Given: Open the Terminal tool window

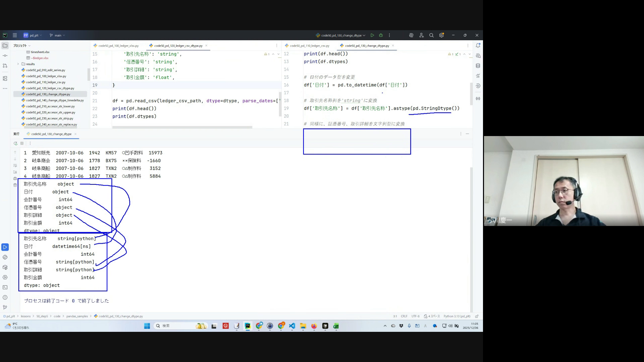Looking at the screenshot, I should point(5,287).
